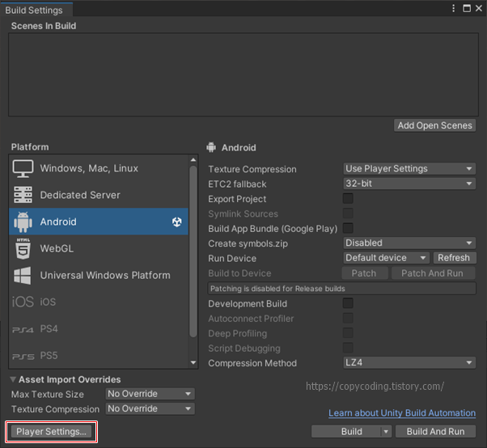This screenshot has height=448, width=487.
Task: Toggle the Deep Profiling checkbox
Action: (348, 333)
